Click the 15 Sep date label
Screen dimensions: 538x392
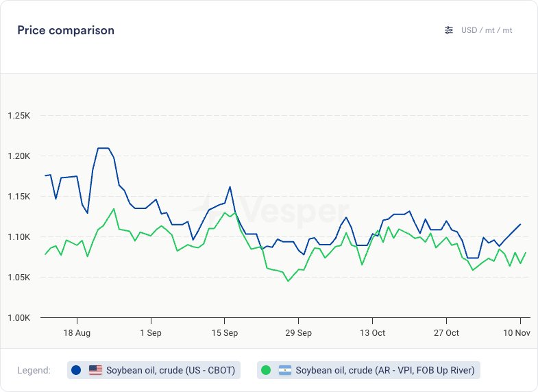click(x=224, y=332)
